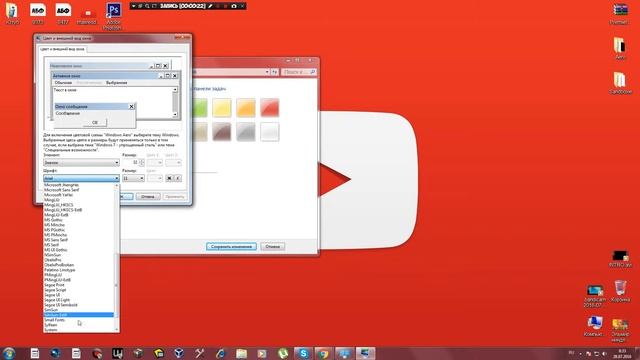The width and height of the screenshot is (640, 360).
Task: Select the window color and appearance tab
Action: click(x=63, y=49)
